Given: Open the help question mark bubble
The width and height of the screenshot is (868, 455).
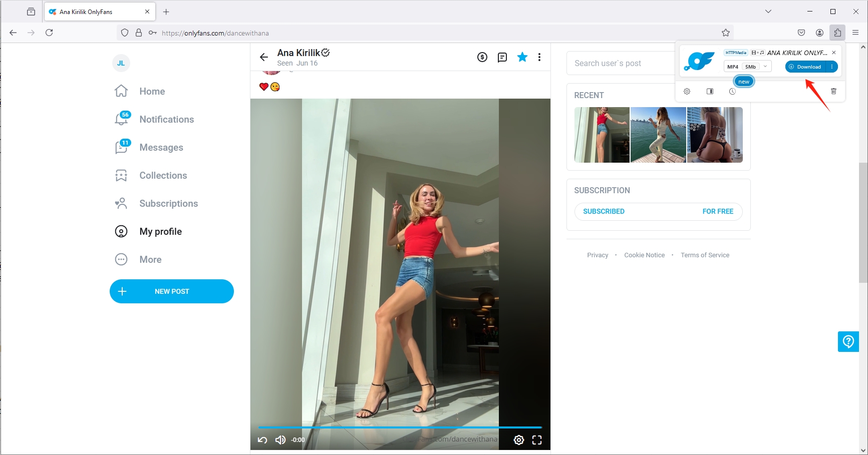Looking at the screenshot, I should 848,341.
